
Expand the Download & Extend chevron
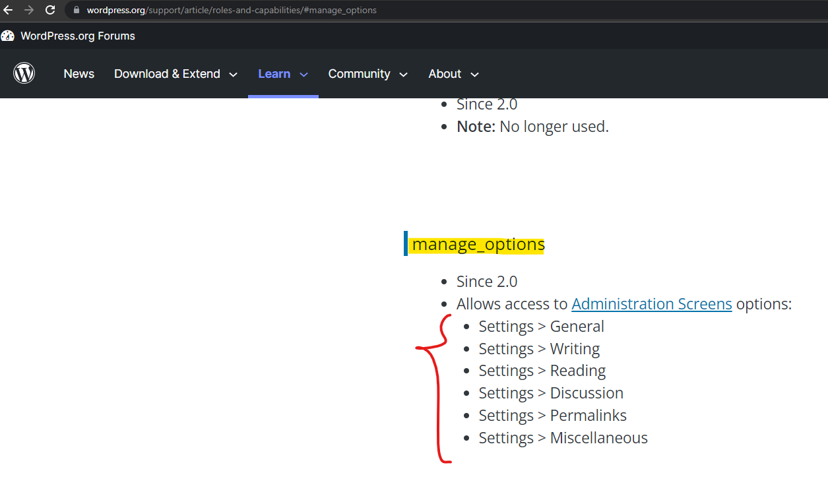pyautogui.click(x=233, y=75)
